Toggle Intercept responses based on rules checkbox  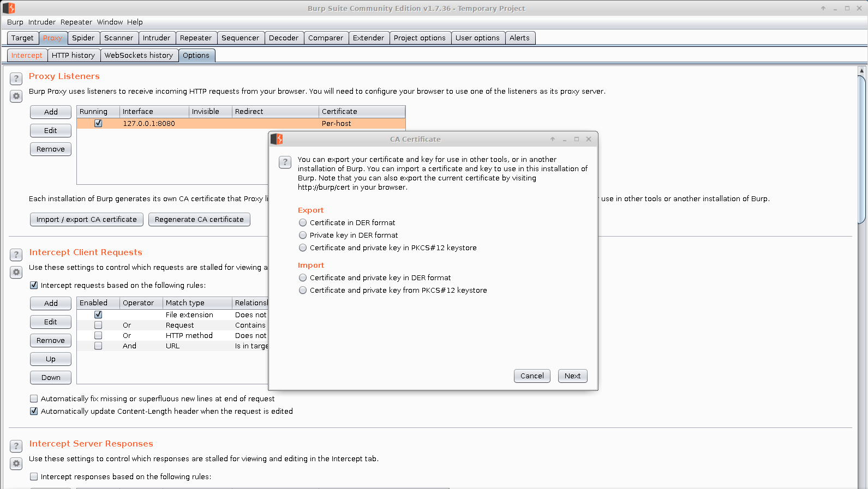(x=34, y=476)
